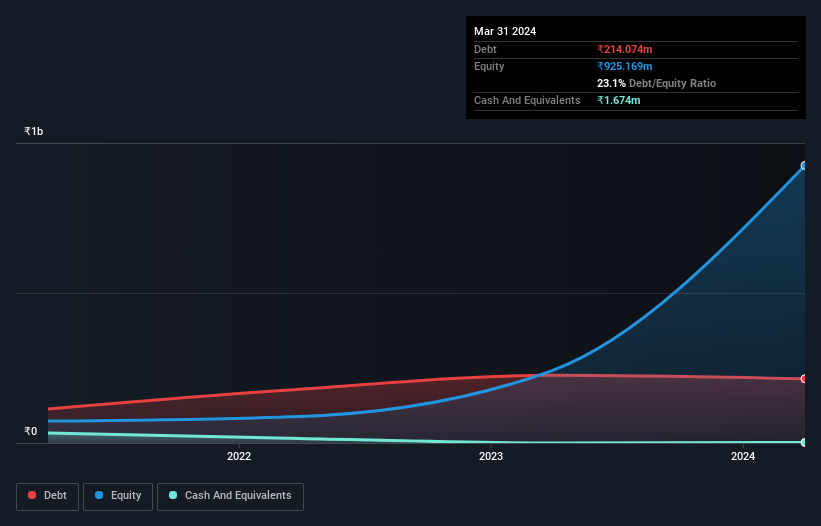The image size is (821, 526).
Task: Select the 2022 x-axis label
Action: coord(239,456)
